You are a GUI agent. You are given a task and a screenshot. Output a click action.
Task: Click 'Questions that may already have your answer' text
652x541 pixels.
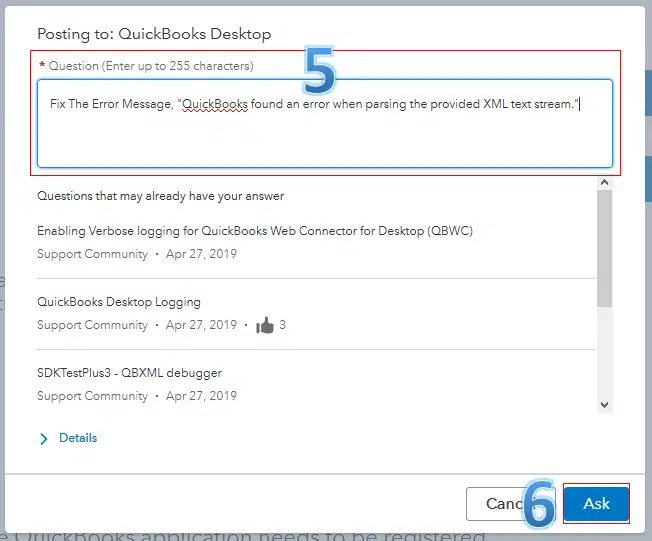tap(161, 196)
